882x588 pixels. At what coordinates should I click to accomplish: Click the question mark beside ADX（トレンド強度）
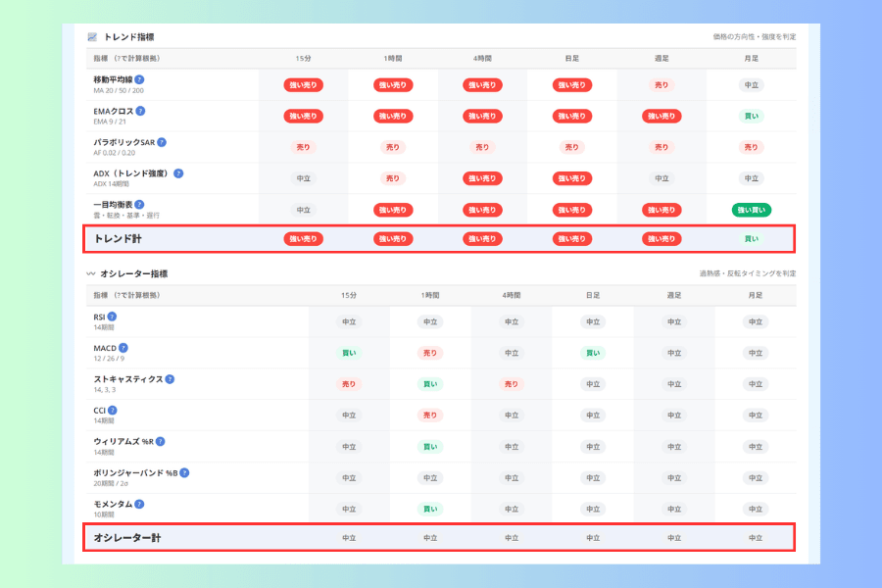178,173
